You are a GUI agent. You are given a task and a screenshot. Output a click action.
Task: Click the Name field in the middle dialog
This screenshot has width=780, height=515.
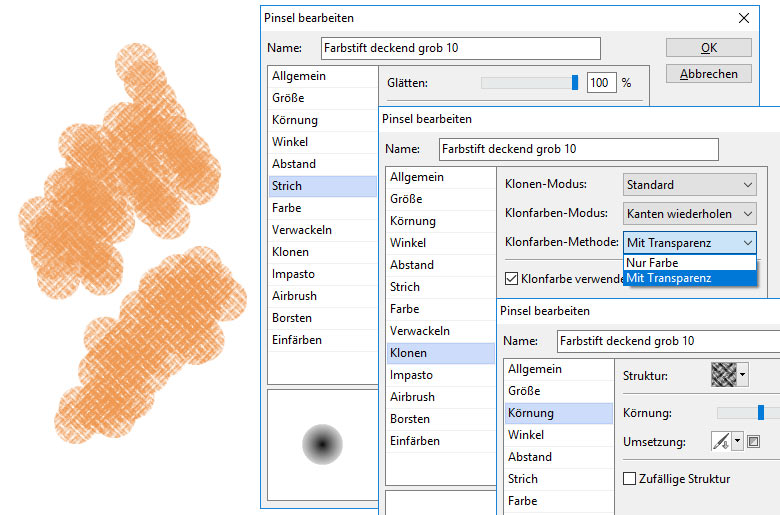tap(579, 149)
